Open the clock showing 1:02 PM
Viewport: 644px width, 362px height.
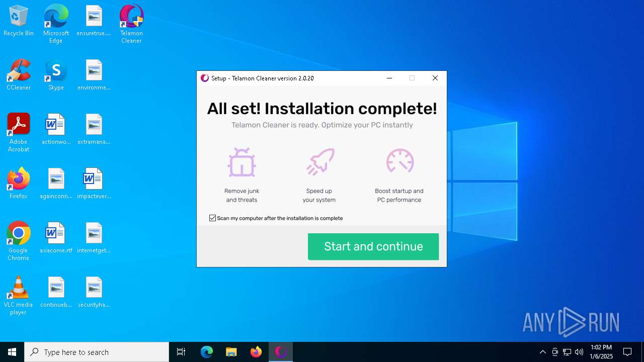coord(601,352)
